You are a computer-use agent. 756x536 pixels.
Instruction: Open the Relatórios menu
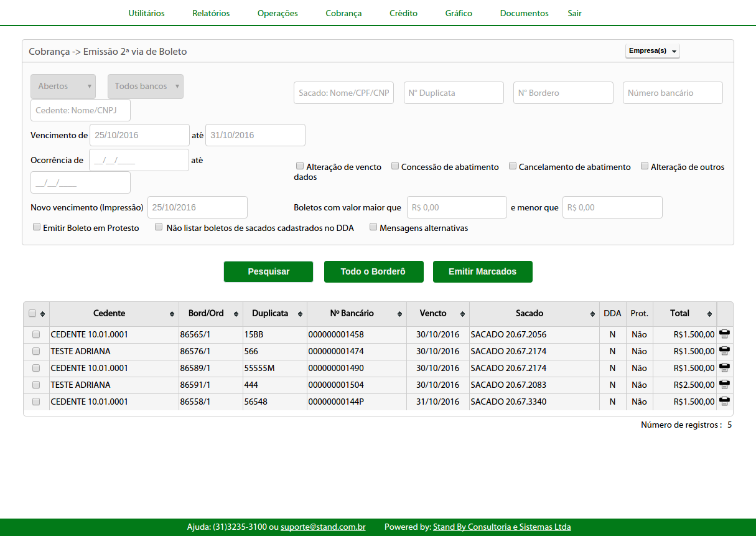point(211,13)
